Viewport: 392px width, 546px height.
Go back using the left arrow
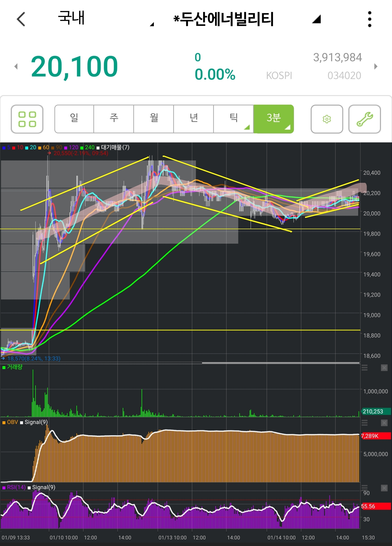coord(21,19)
